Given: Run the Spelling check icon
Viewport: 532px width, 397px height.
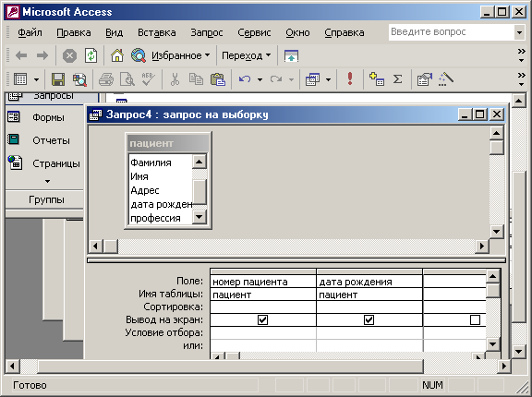Looking at the screenshot, I should (149, 79).
